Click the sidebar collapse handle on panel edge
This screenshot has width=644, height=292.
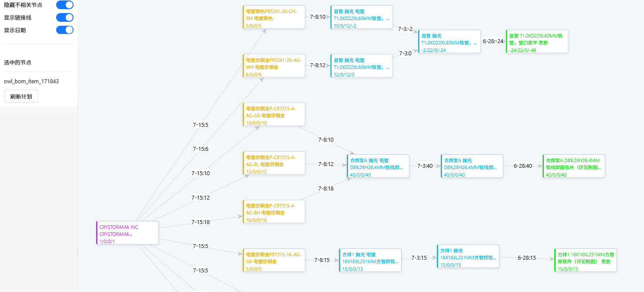click(78, 253)
